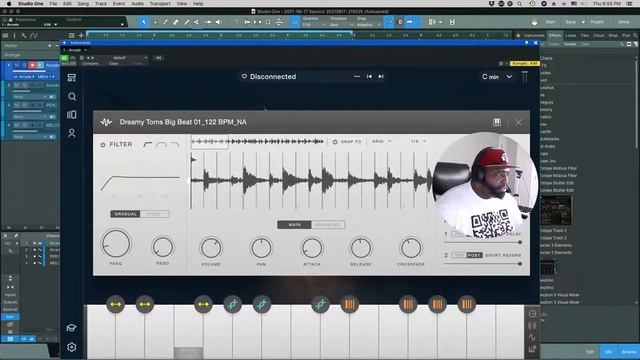Click the RESO knob
Viewport: 640px width, 360px height.
(x=162, y=247)
